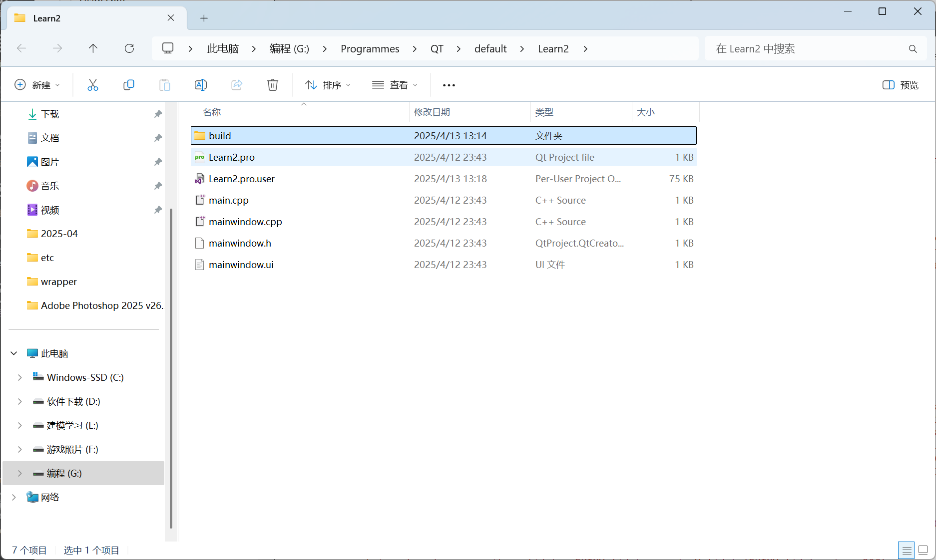The height and width of the screenshot is (560, 936).
Task: Open wrapper folder in sidebar
Action: point(59,281)
